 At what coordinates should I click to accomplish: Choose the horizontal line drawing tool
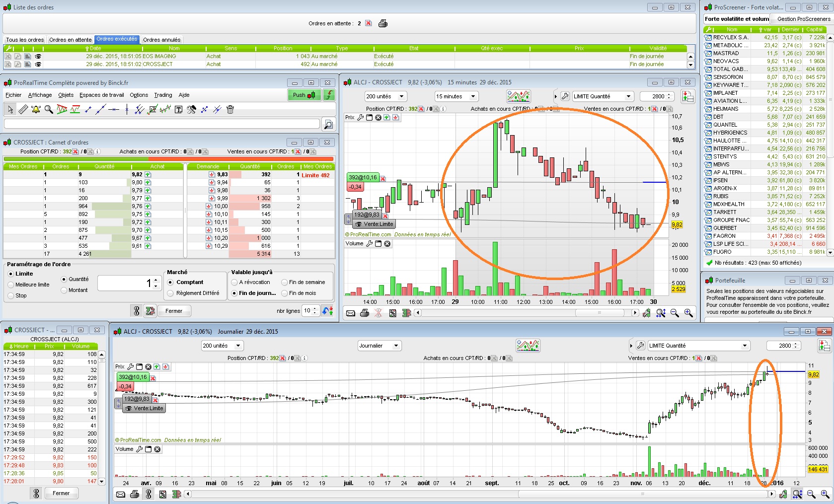[x=114, y=109]
